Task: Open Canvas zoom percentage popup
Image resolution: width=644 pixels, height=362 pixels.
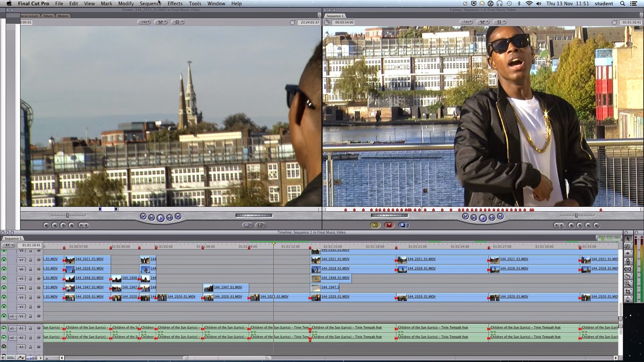Action: (467, 22)
